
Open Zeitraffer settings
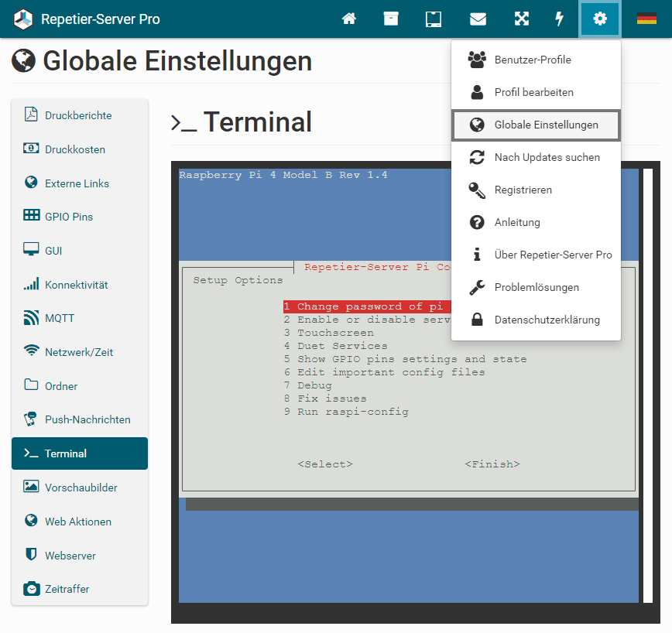click(80, 589)
